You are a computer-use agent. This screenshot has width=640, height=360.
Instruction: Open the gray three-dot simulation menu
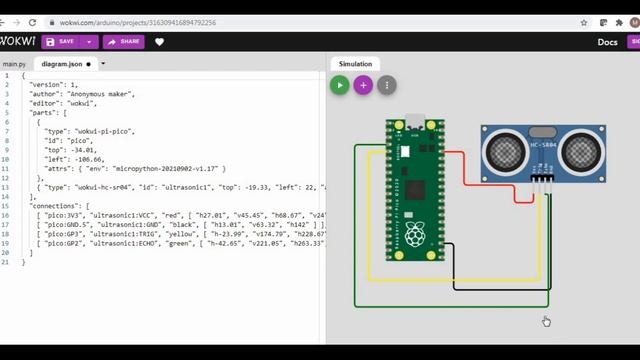click(x=387, y=85)
